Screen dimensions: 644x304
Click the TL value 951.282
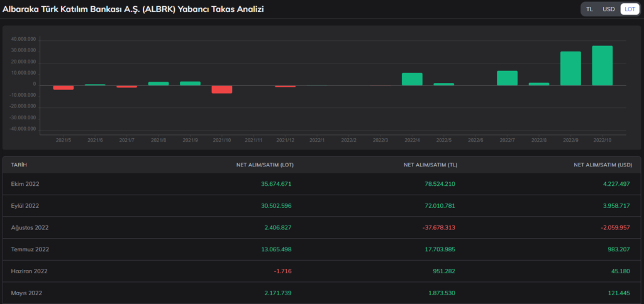[x=444, y=271]
